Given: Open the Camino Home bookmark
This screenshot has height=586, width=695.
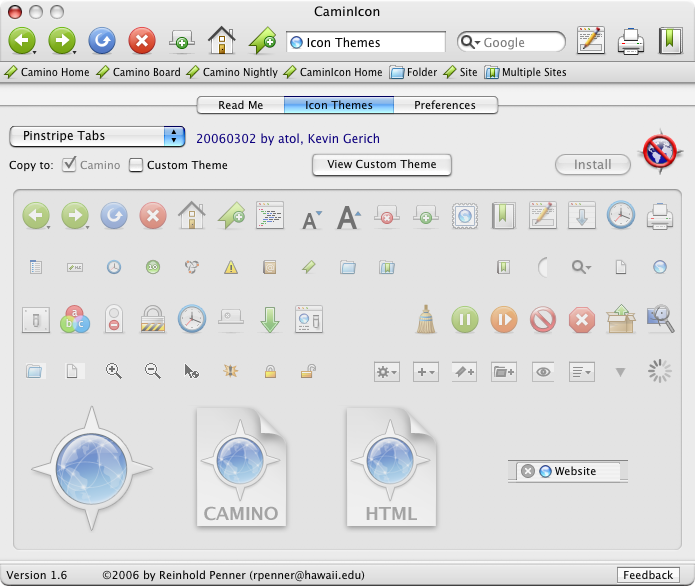Looking at the screenshot, I should pos(47,72).
